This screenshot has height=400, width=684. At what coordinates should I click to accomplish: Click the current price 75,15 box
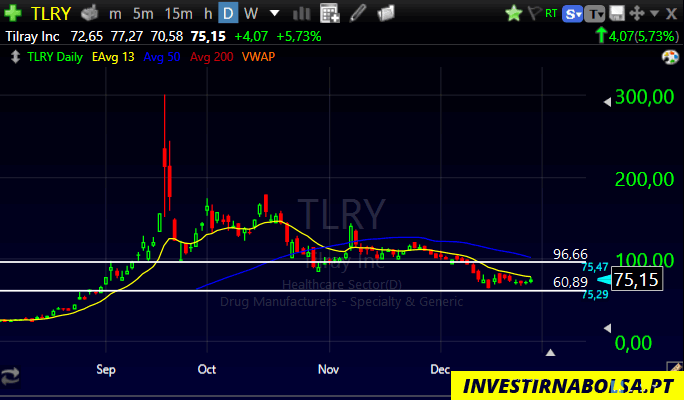(x=637, y=279)
